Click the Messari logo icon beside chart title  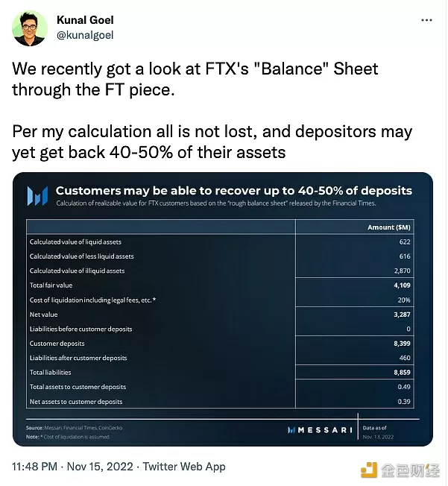pos(37,195)
